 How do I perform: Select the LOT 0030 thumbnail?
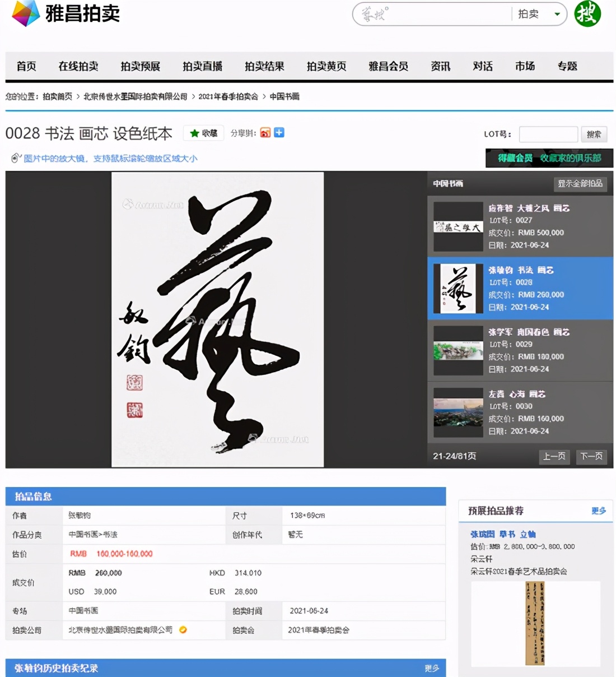(458, 412)
